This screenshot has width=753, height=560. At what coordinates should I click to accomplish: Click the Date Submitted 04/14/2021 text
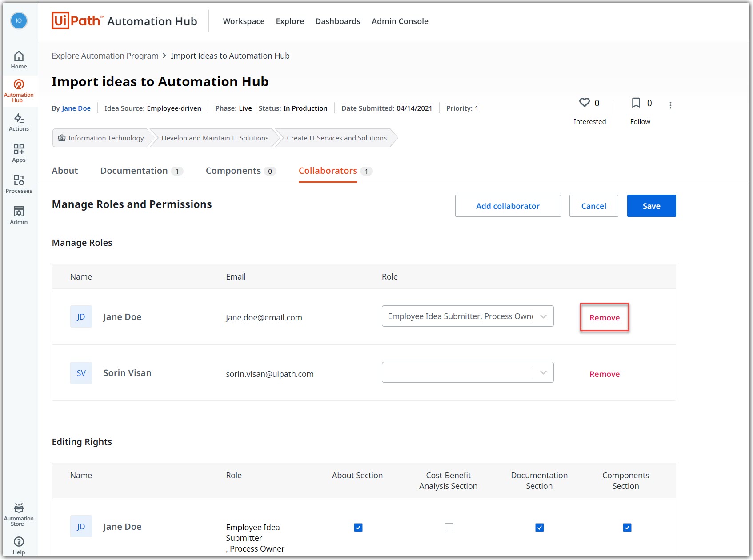[x=387, y=108]
